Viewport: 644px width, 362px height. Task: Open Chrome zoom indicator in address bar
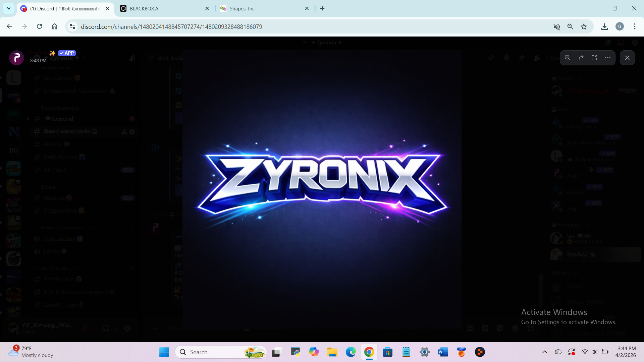click(x=570, y=27)
